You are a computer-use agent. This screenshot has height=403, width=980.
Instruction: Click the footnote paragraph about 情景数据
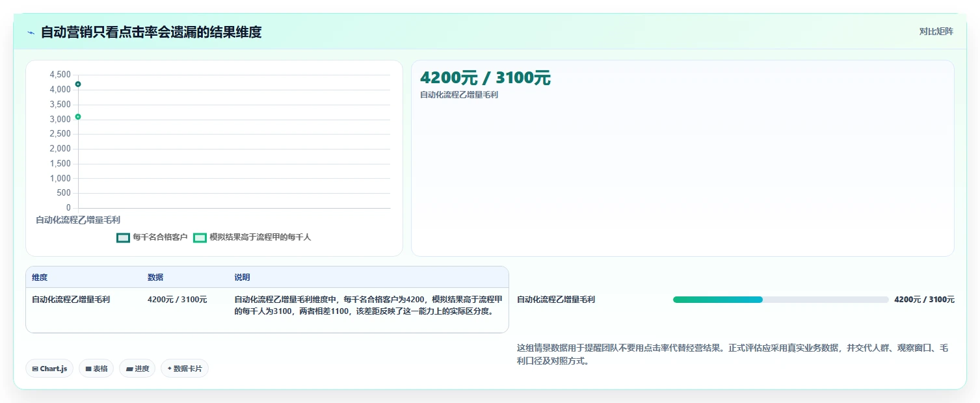tap(732, 355)
